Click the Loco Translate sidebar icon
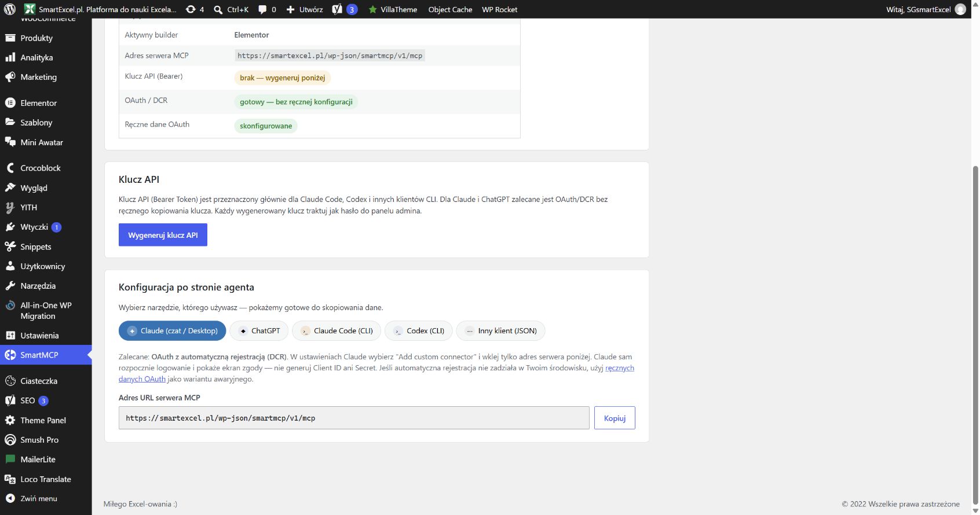 pos(10,479)
